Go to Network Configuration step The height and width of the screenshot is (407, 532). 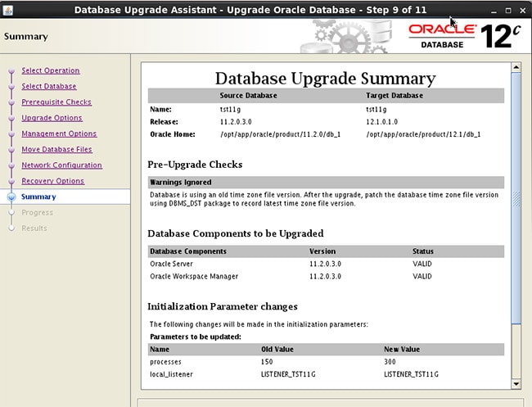coord(61,165)
